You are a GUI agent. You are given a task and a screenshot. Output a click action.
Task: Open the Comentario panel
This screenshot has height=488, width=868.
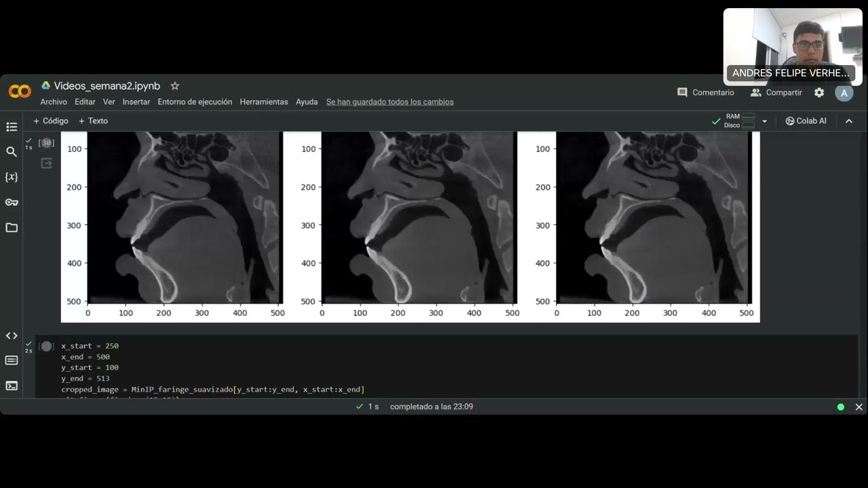click(706, 93)
